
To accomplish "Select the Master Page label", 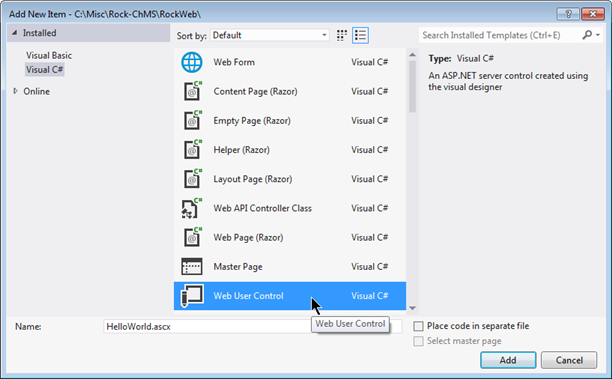I will click(x=238, y=267).
